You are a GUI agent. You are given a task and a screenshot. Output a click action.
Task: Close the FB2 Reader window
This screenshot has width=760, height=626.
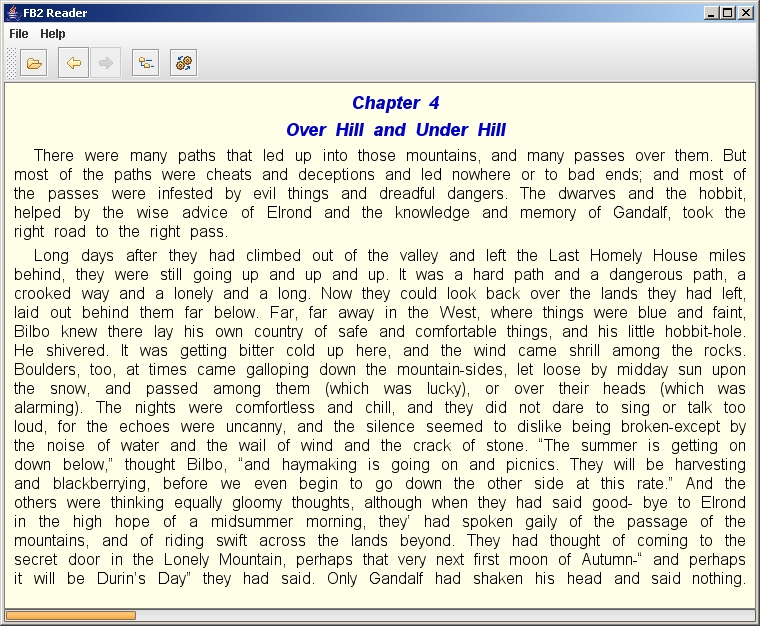pos(745,13)
